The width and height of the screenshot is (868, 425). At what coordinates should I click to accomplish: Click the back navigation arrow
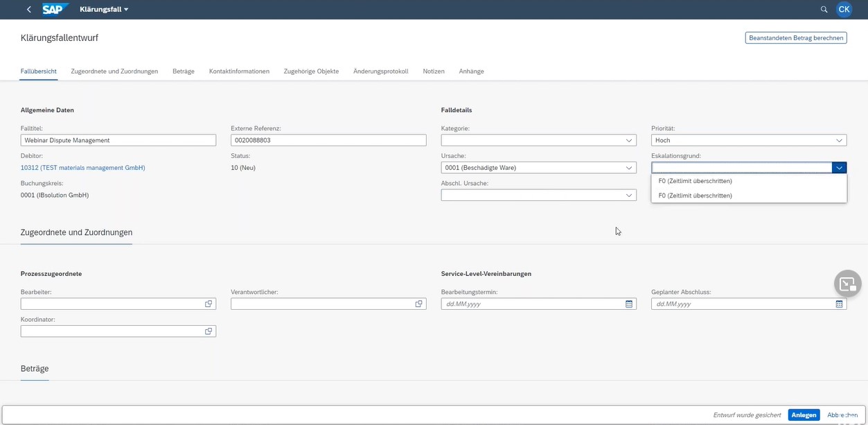[x=28, y=9]
